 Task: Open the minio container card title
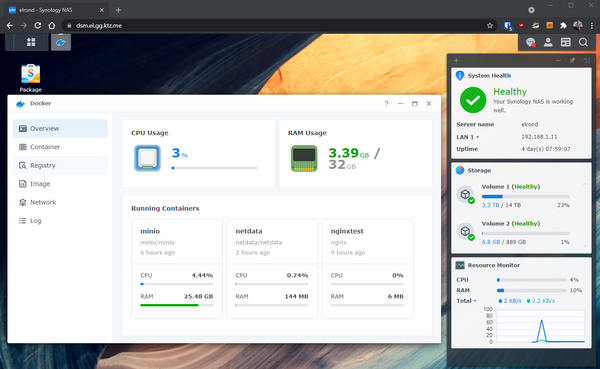(150, 231)
